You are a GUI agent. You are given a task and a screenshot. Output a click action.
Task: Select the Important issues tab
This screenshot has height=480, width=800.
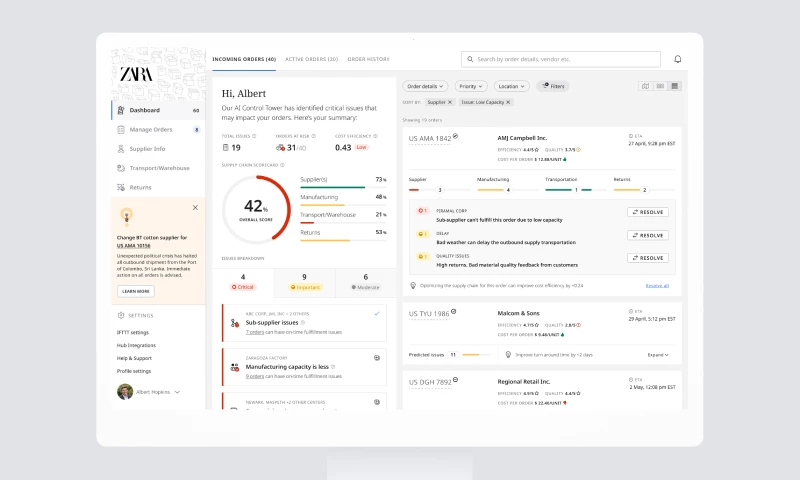click(304, 281)
